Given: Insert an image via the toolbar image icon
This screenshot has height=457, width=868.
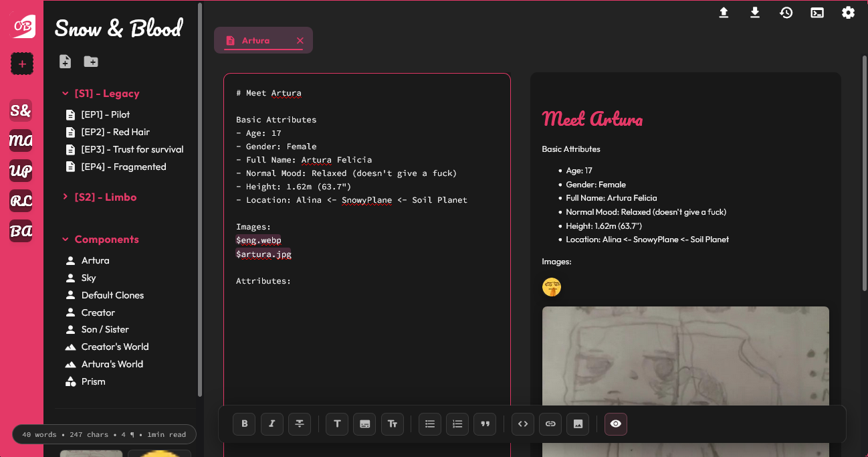Looking at the screenshot, I should click(x=577, y=424).
